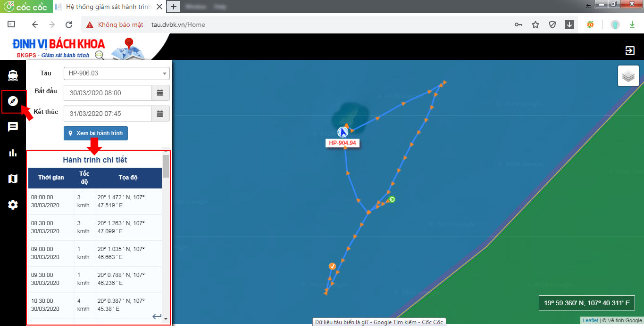
Task: Select the compass journey review icon
Action: point(13,101)
